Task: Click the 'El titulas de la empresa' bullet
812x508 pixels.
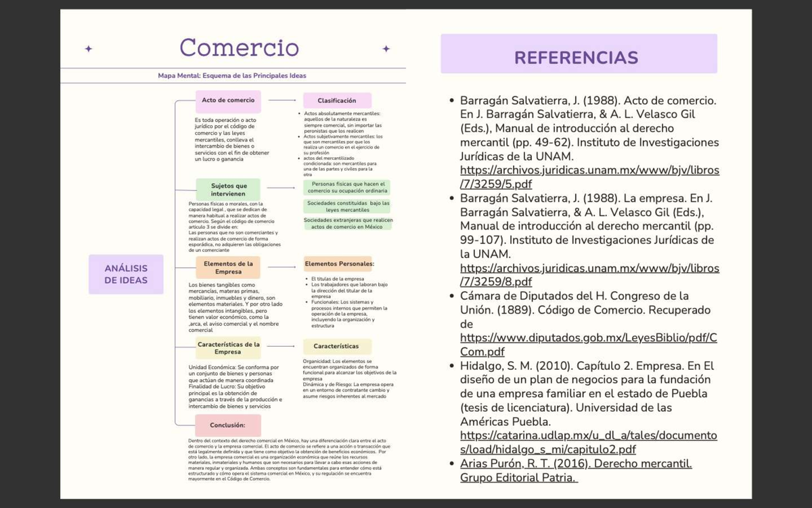Action: [x=338, y=279]
